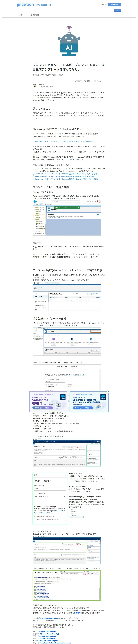
Task: Click the like count 39
Action: (x=100, y=81)
